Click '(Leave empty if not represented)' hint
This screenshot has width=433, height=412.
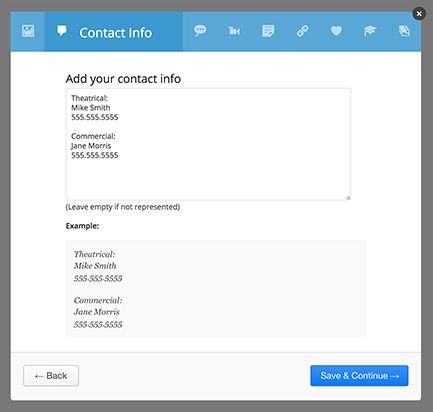(x=123, y=207)
